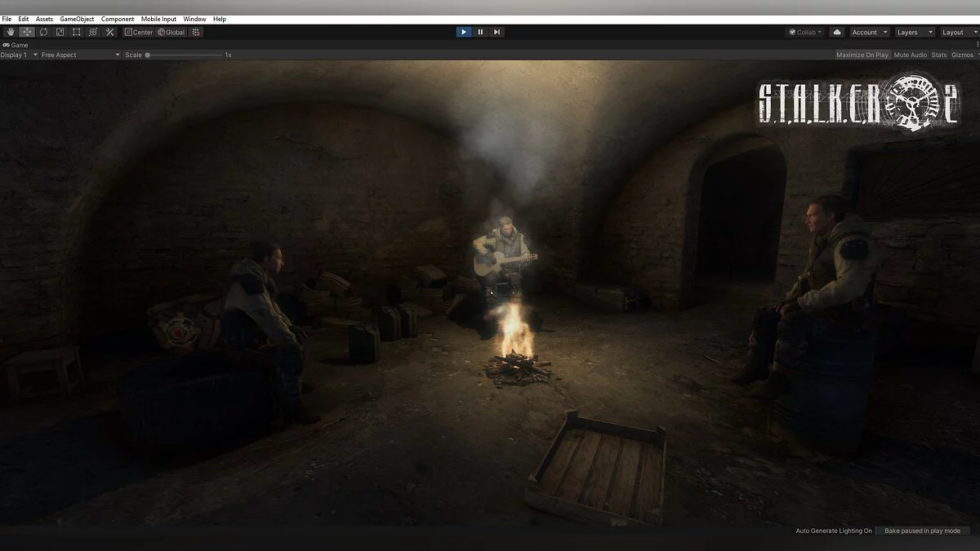Select the Rect transform tool
The image size is (980, 551).
[x=76, y=32]
